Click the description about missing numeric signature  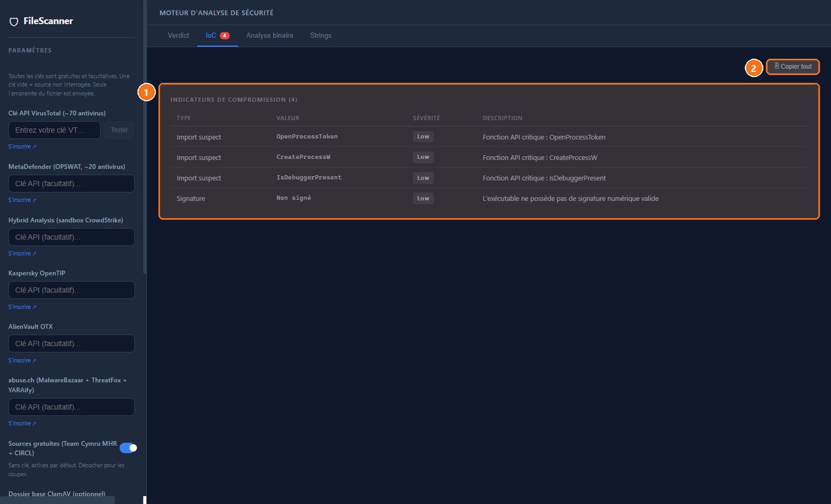point(571,199)
